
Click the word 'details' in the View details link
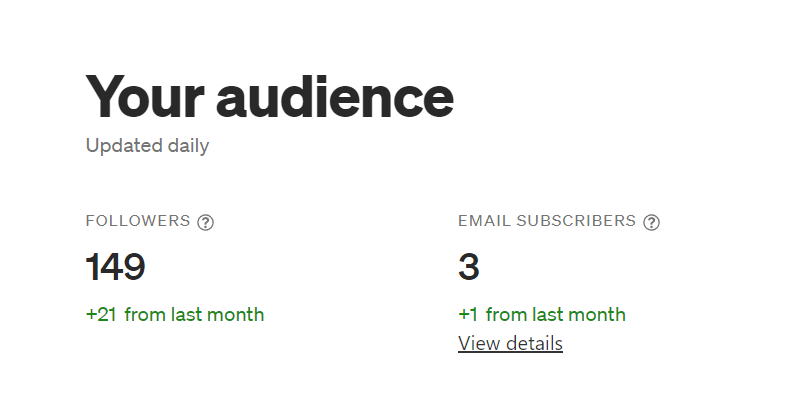(533, 343)
